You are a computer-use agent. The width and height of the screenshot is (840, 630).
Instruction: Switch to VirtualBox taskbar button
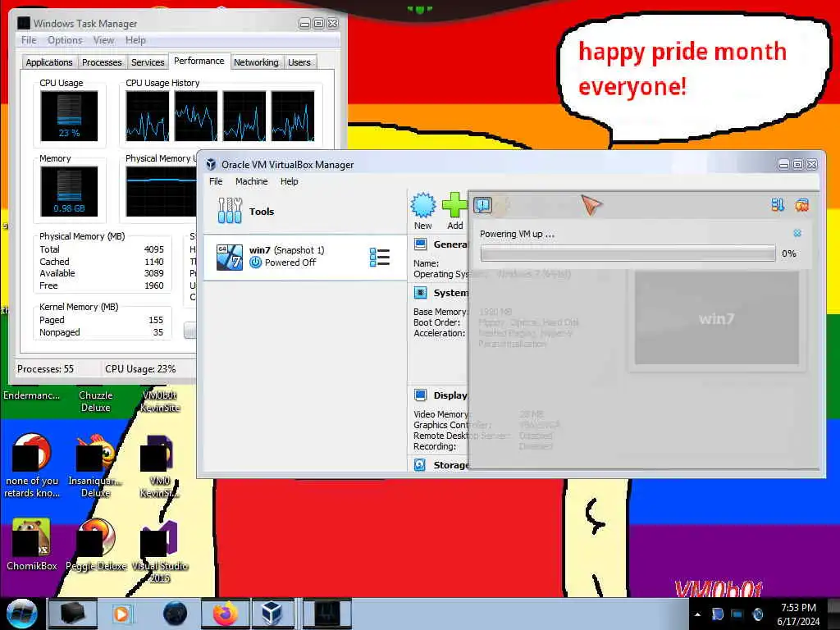pos(272,614)
